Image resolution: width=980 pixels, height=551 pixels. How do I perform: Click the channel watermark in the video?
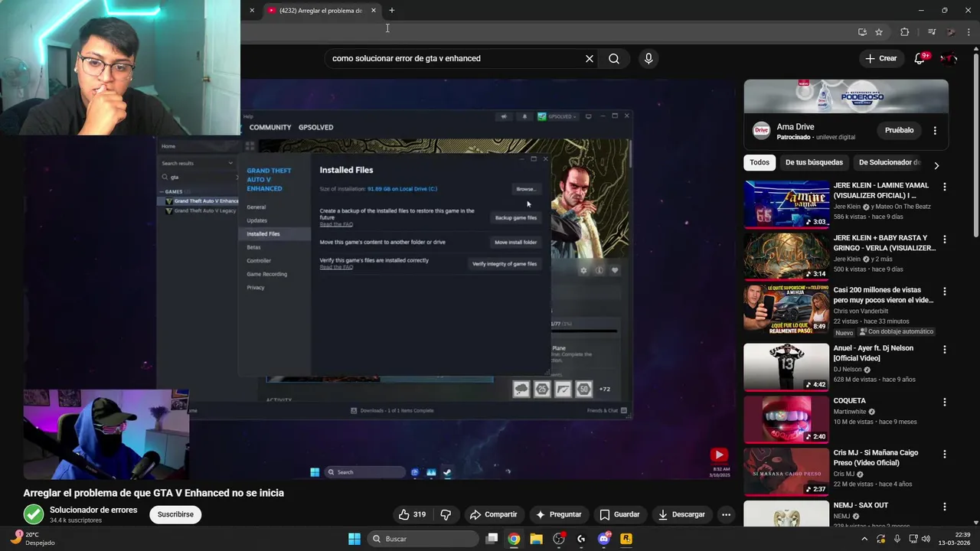coord(718,455)
